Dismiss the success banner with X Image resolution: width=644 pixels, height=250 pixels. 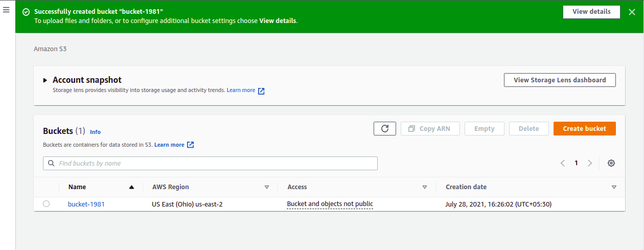pos(632,12)
